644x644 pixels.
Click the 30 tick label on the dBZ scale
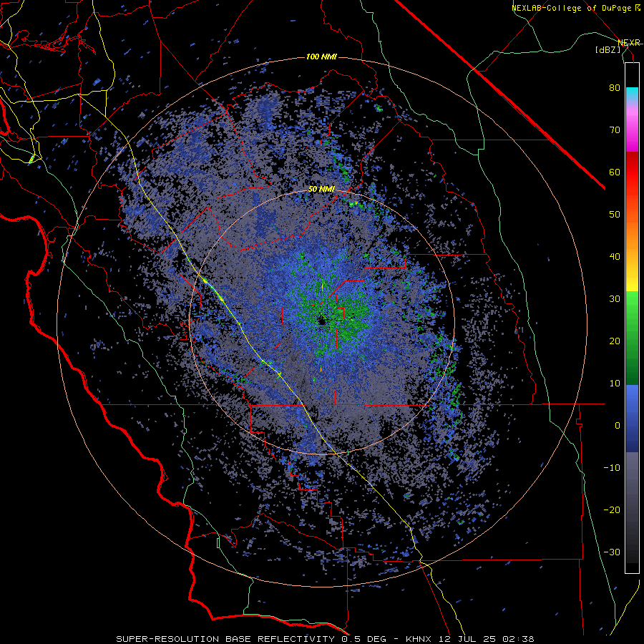615,299
